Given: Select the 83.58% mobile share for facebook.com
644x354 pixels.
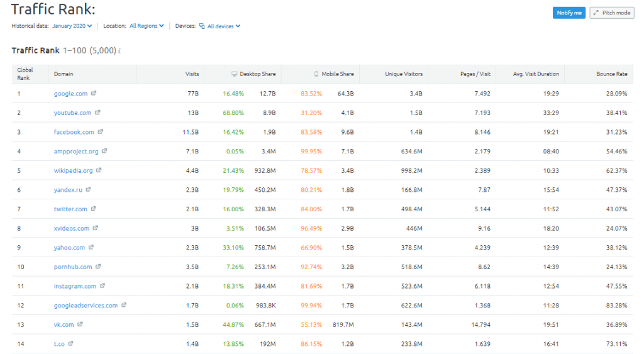Looking at the screenshot, I should [x=311, y=132].
